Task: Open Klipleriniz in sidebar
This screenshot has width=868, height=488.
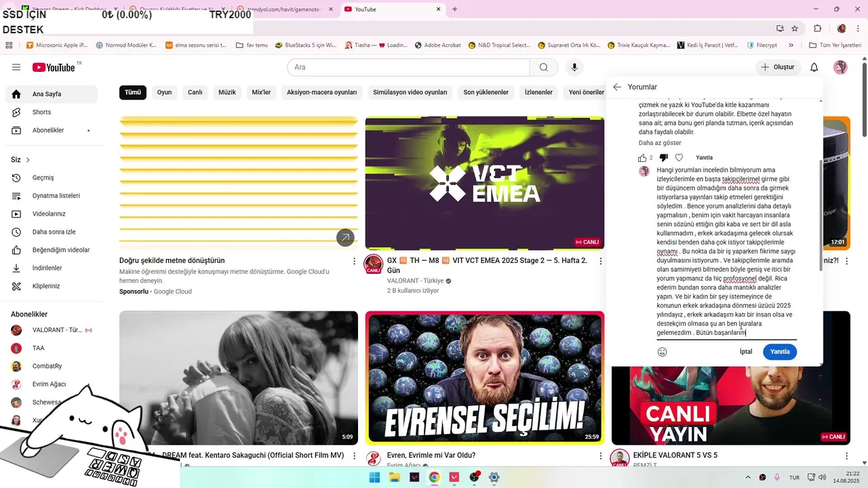Action: 52,286
